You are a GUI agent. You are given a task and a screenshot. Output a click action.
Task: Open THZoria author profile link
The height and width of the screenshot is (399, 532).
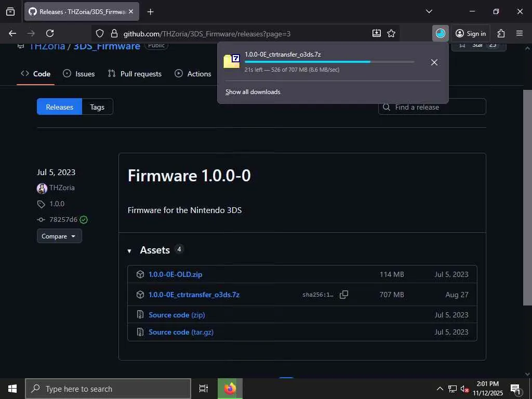62,188
